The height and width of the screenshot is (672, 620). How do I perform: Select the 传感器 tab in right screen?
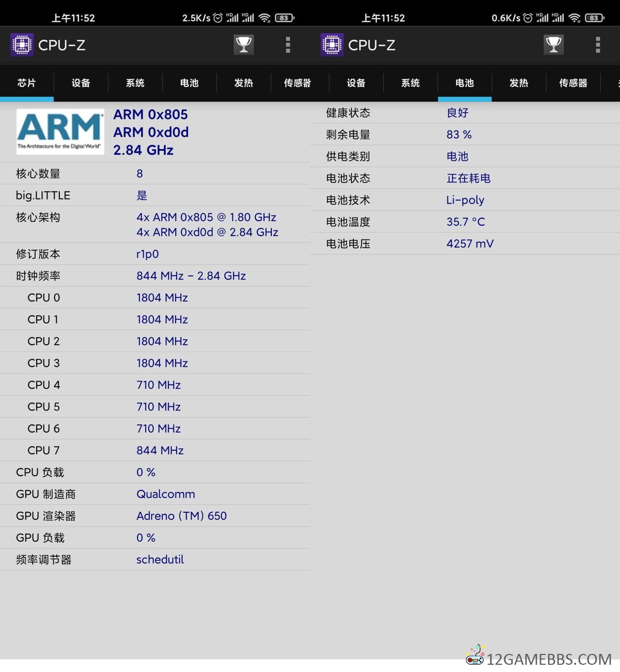[573, 83]
